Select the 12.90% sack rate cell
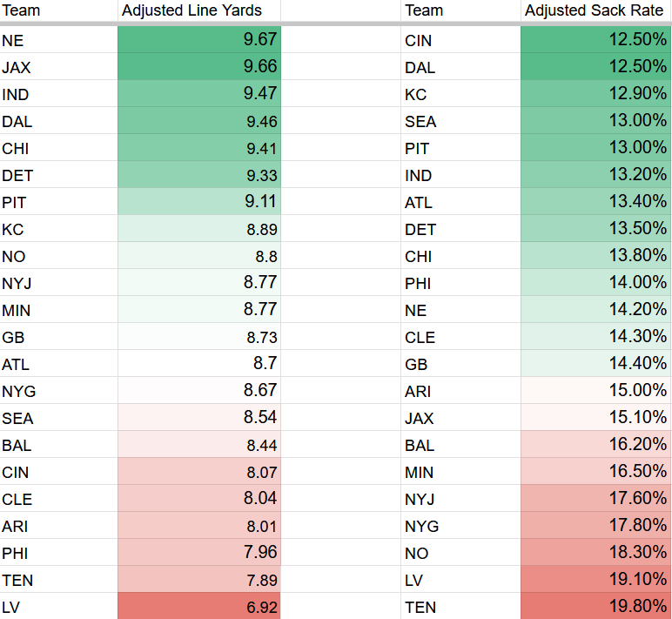The width and height of the screenshot is (672, 619). [595, 94]
